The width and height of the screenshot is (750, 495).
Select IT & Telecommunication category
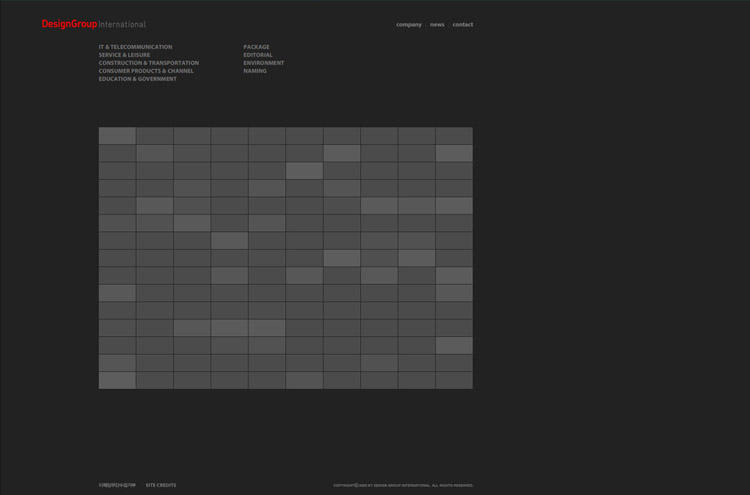[x=135, y=47]
